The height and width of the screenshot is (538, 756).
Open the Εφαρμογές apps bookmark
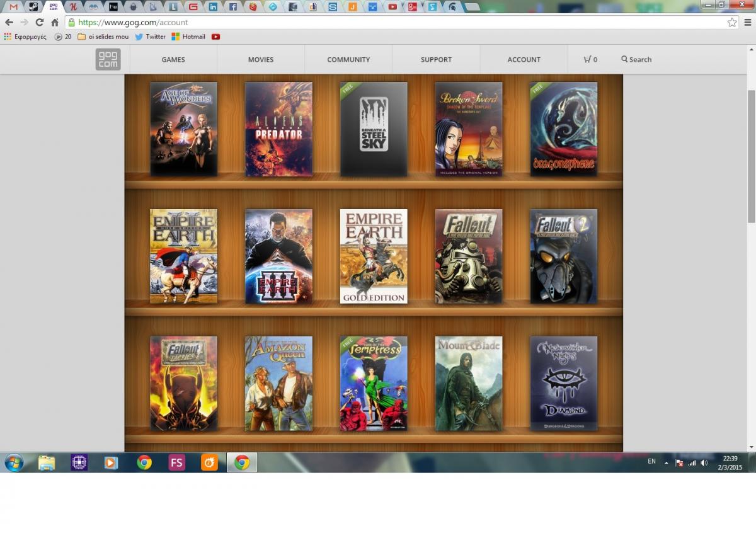coord(25,37)
